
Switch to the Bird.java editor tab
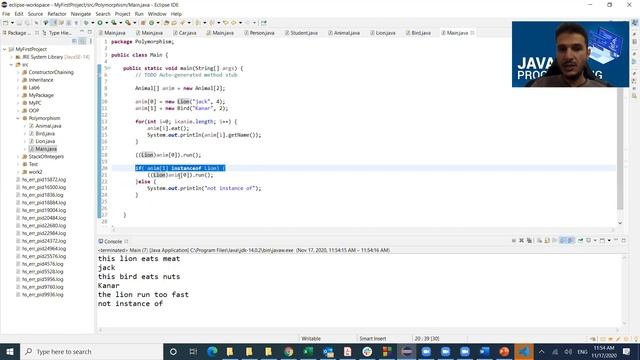[418, 33]
